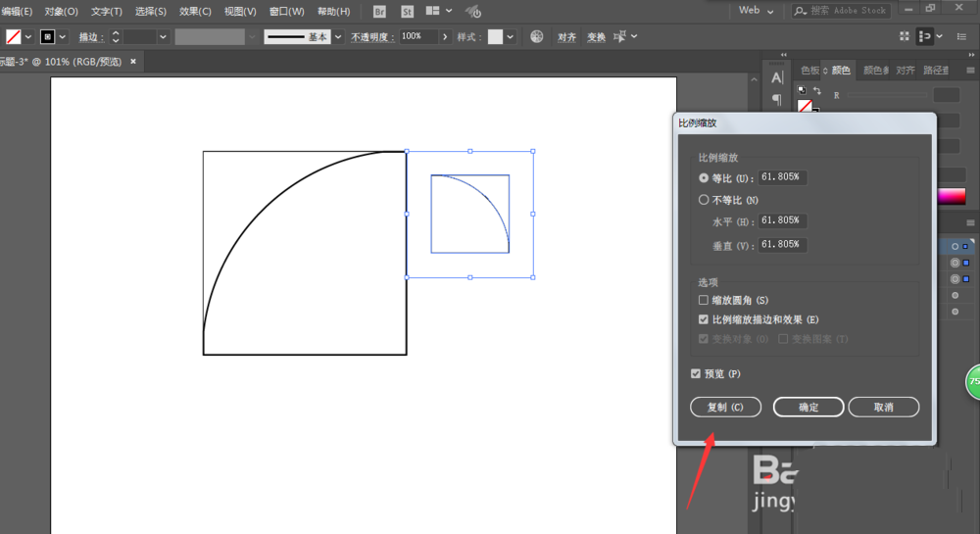980x534 pixels.
Task: Click the arrange documents layout icon
Action: (x=432, y=11)
